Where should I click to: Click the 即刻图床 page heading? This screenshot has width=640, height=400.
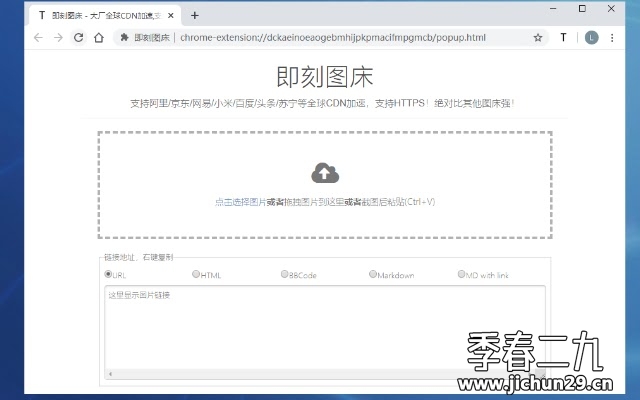pos(325,77)
